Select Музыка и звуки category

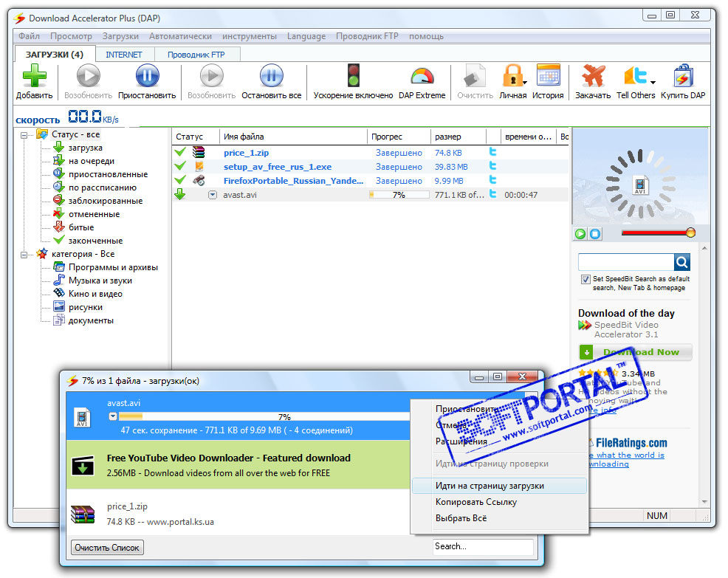pos(100,281)
